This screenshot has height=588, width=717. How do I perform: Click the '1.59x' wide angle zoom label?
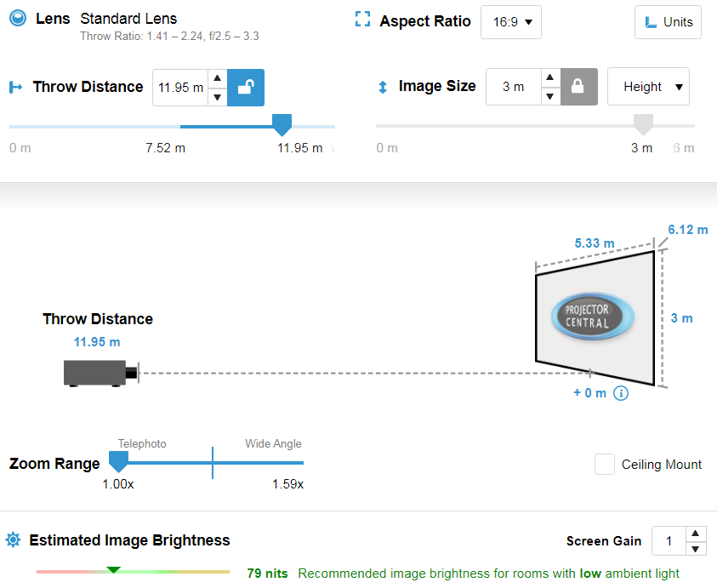[288, 484]
